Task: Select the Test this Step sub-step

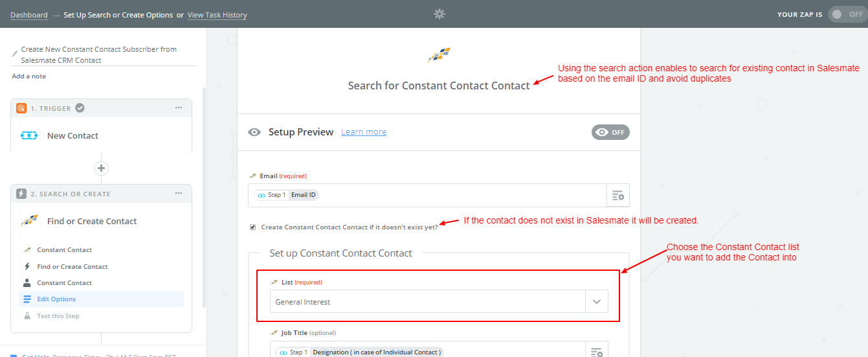Action: pyautogui.click(x=102, y=316)
